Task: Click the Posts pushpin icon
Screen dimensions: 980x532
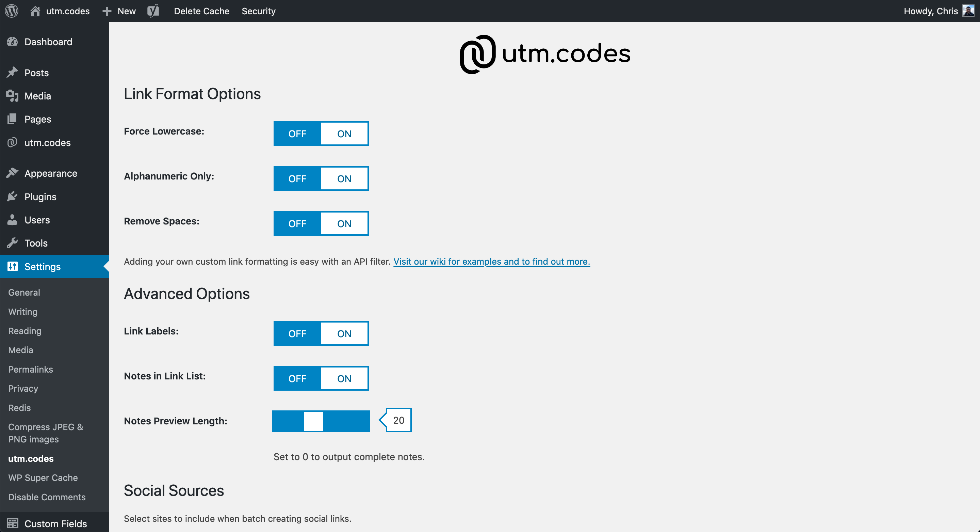Action: pos(13,72)
